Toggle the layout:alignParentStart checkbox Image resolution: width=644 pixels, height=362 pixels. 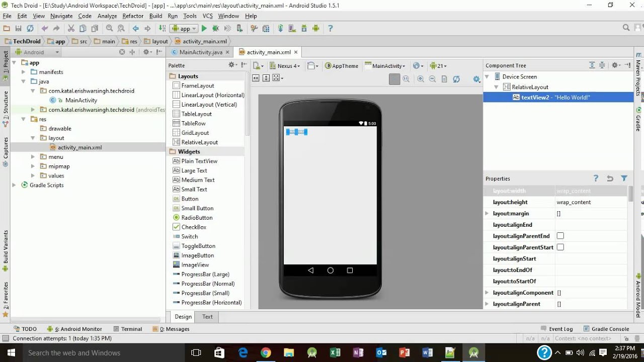pos(560,247)
